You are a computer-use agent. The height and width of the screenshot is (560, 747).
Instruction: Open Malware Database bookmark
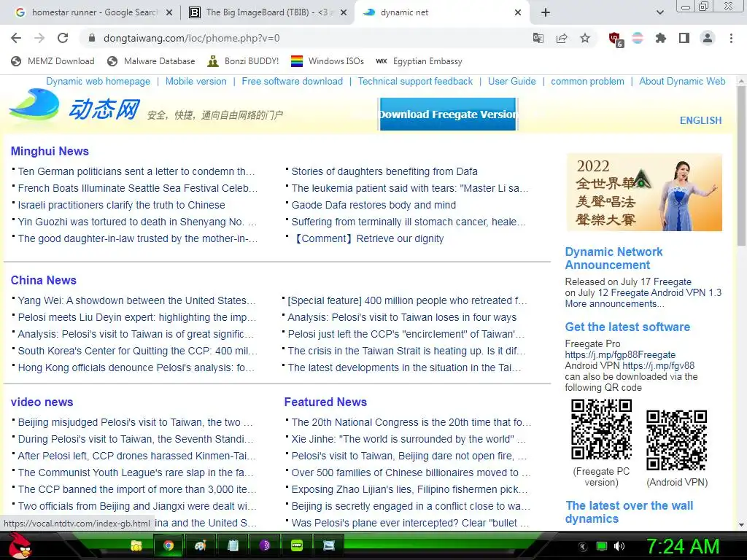(x=151, y=61)
